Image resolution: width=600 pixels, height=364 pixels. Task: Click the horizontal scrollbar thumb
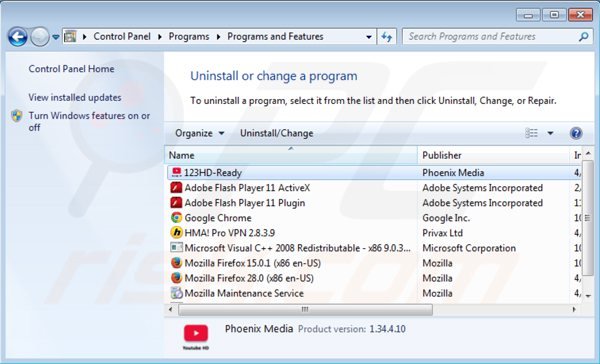coord(305,309)
